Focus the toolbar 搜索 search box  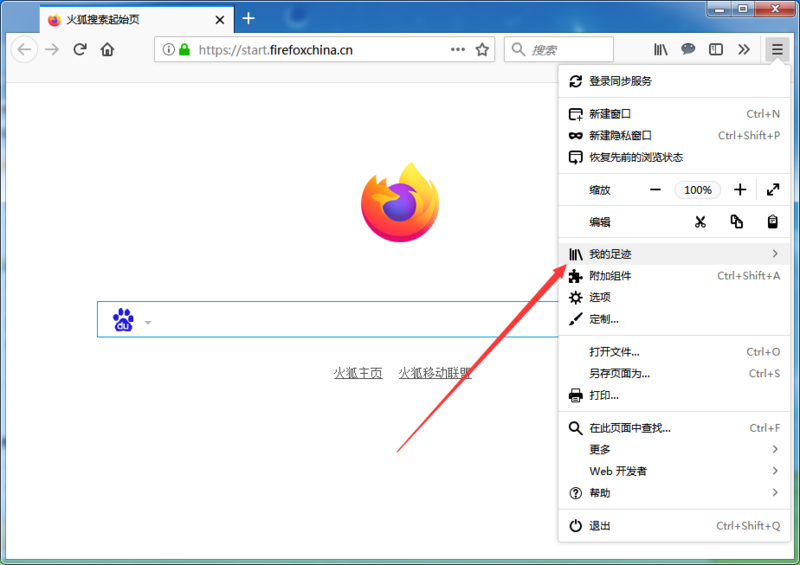tap(559, 50)
